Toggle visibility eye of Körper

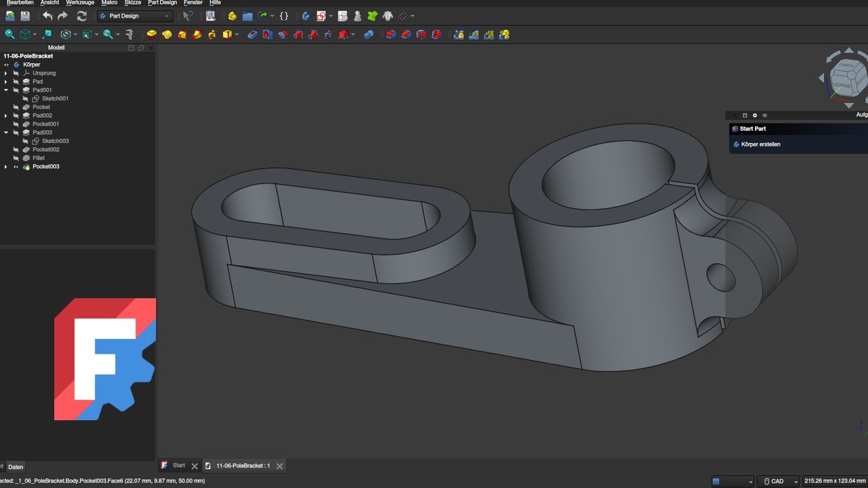pyautogui.click(x=6, y=64)
